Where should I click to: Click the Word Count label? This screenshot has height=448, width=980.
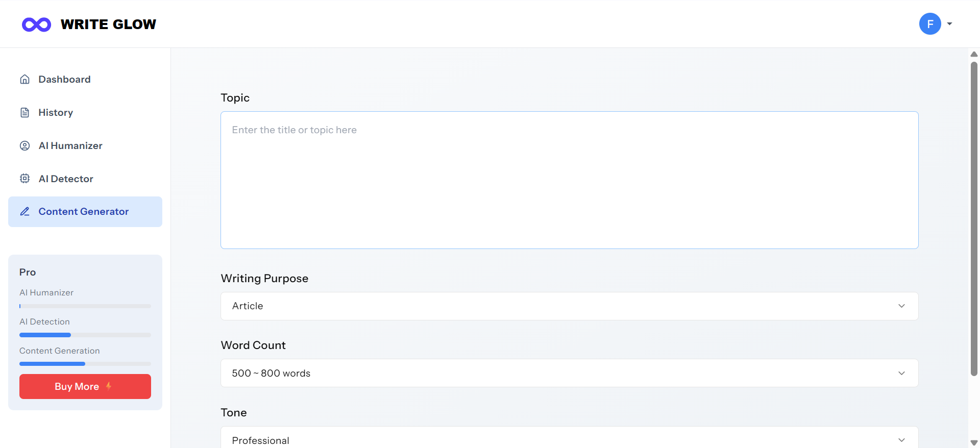pyautogui.click(x=253, y=345)
